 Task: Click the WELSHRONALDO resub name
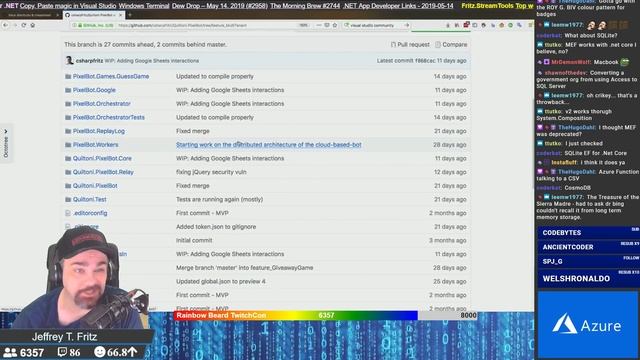click(x=576, y=279)
